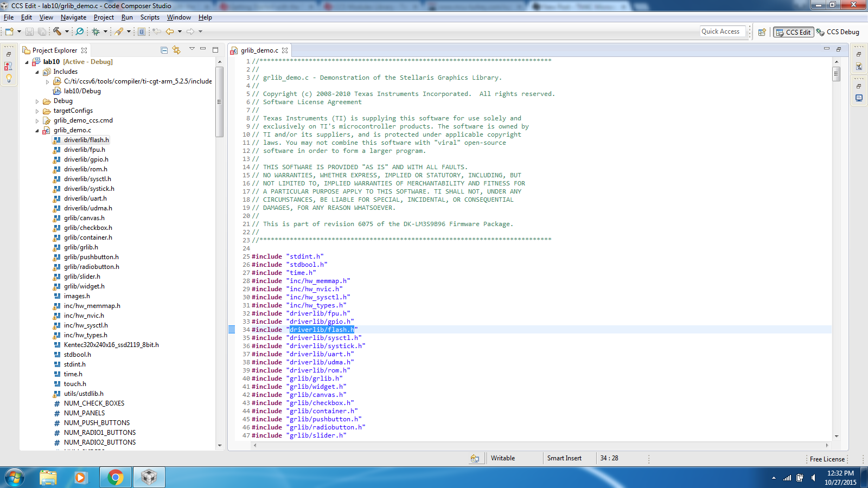
Task: Restore the upper right minimized view stack
Action: click(859, 54)
